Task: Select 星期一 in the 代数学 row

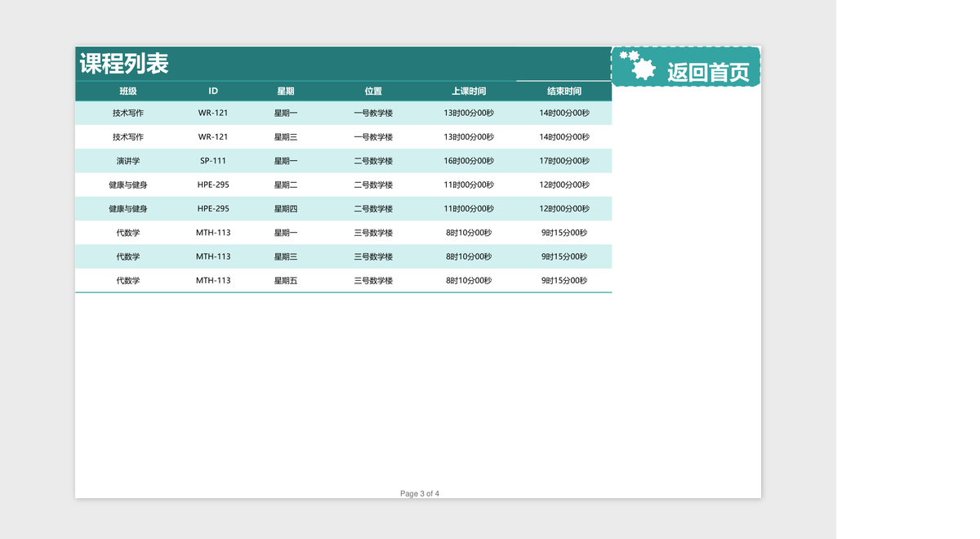Action: point(286,233)
